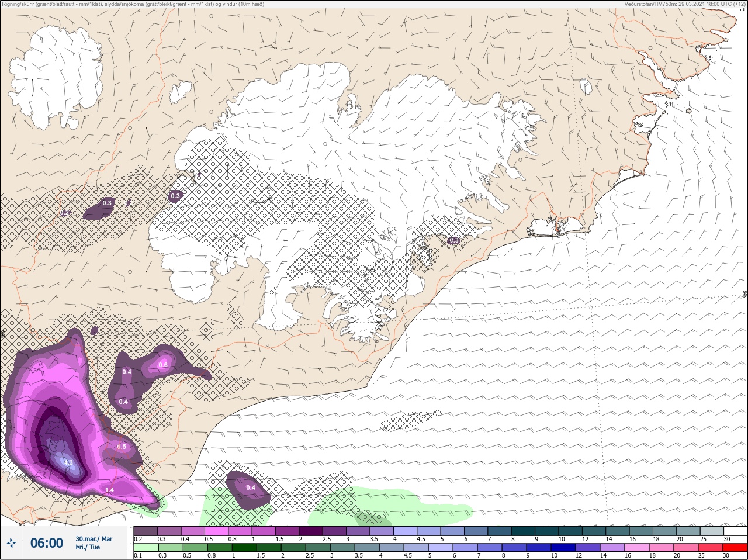Click the 0.1 tick label in the lower legend row

[138, 556]
